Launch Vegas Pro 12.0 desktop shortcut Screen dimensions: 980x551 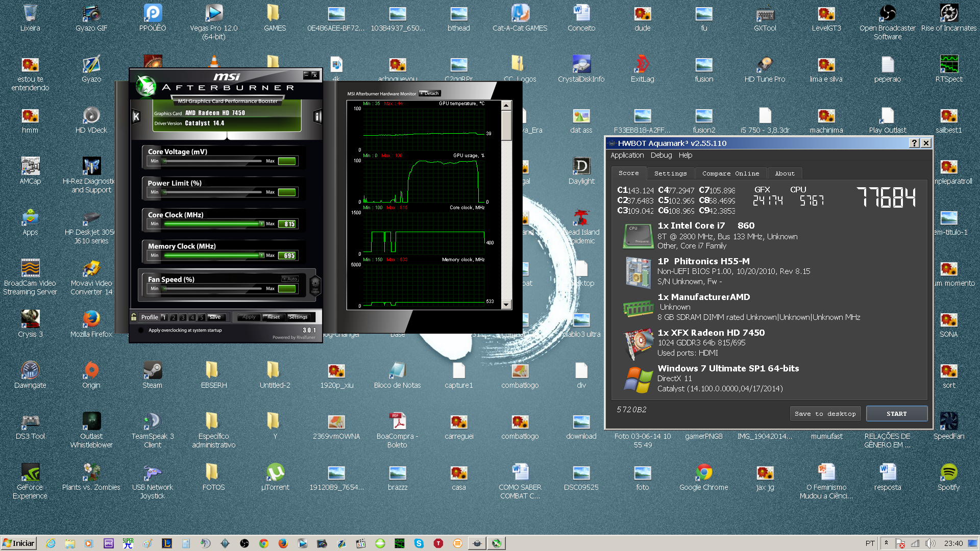coord(214,22)
